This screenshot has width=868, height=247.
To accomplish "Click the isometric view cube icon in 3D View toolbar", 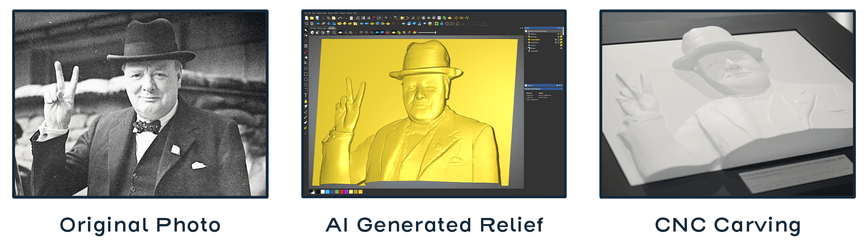I will [312, 32].
